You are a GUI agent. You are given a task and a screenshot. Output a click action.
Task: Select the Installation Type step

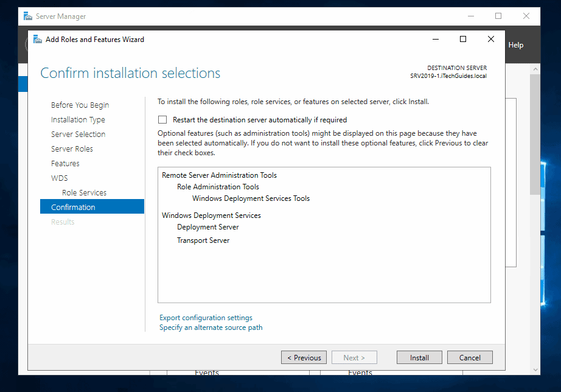pos(78,119)
